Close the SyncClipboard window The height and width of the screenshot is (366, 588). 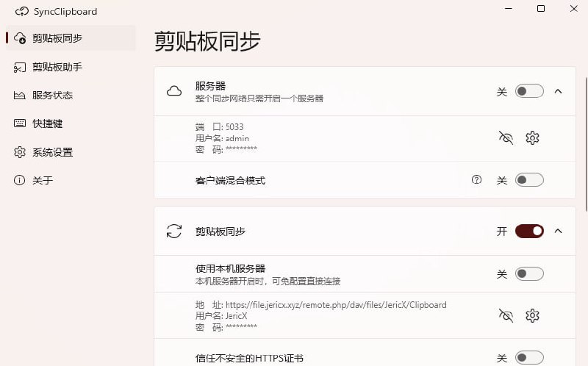click(x=574, y=9)
